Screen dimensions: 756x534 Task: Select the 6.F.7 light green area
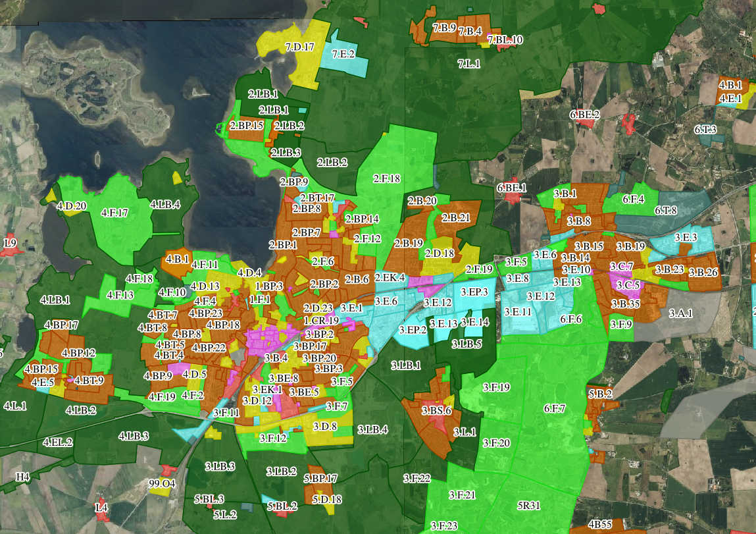click(x=555, y=409)
